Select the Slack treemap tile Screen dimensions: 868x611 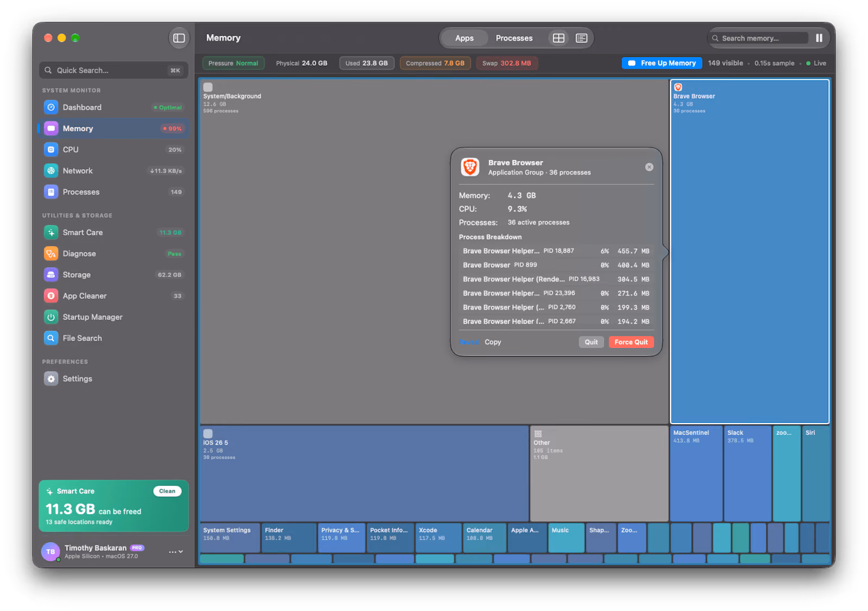click(x=748, y=473)
